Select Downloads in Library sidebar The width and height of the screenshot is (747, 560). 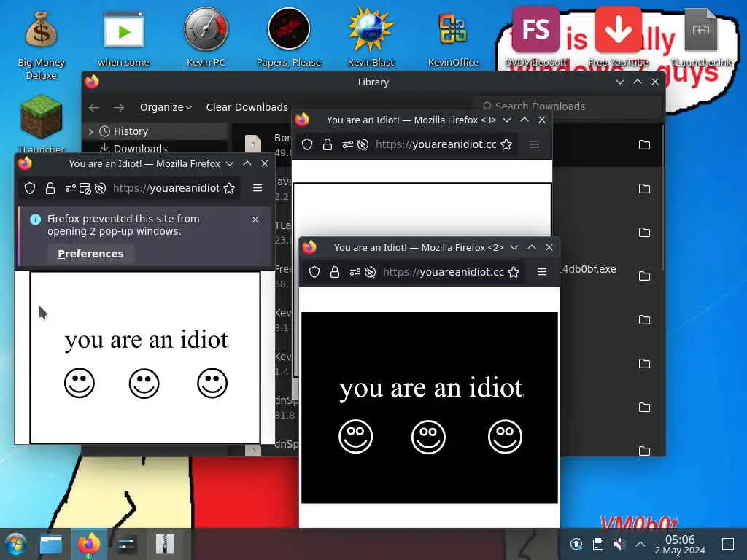click(139, 149)
